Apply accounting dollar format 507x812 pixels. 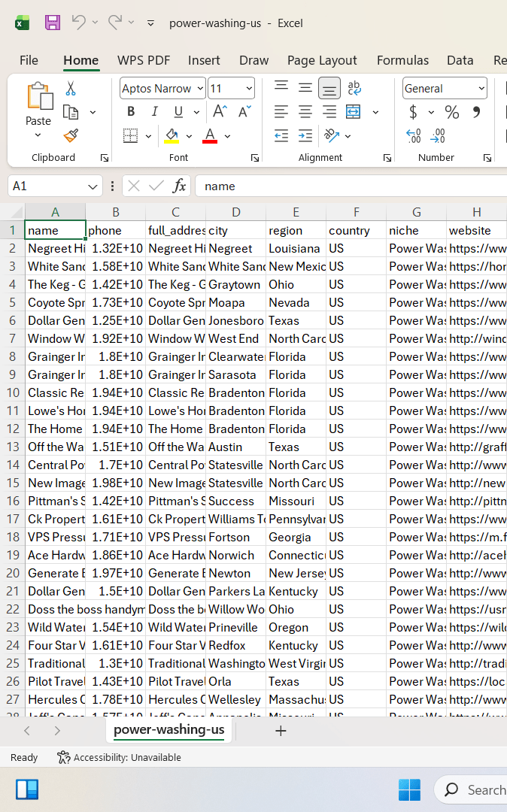tap(413, 112)
